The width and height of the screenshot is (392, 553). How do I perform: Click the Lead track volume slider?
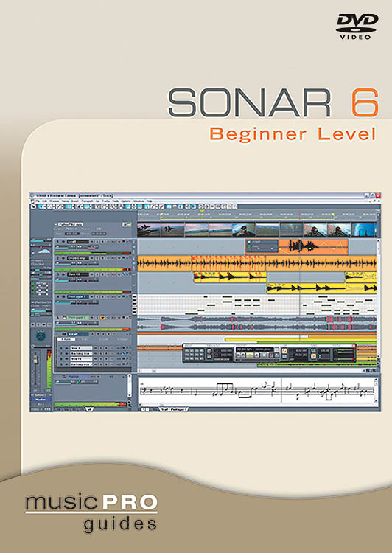pyautogui.click(x=66, y=247)
